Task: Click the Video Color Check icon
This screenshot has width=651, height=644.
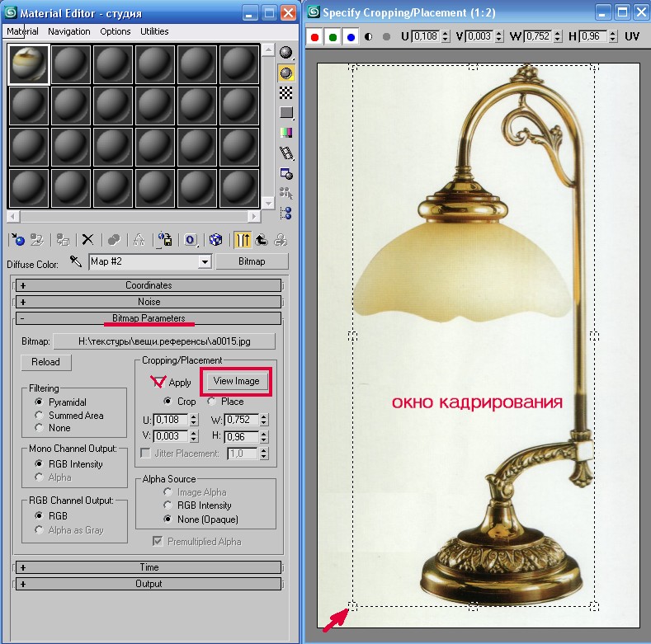Action: coord(286,133)
